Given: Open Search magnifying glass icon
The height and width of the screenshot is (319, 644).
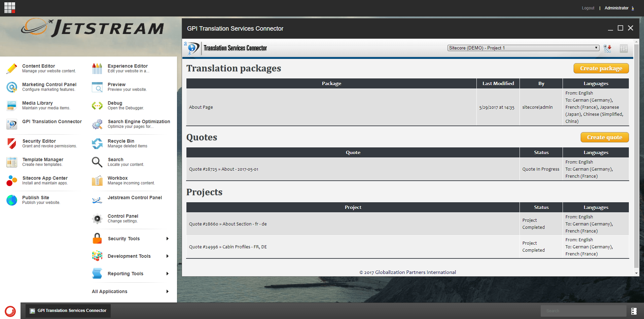Looking at the screenshot, I should pyautogui.click(x=97, y=162).
